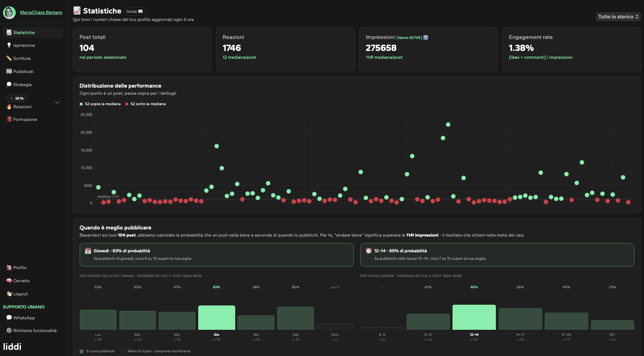Image resolution: width=644 pixels, height=356 pixels.
Task: Click the Statistiche chart icon in sidebar
Action: [x=9, y=33]
